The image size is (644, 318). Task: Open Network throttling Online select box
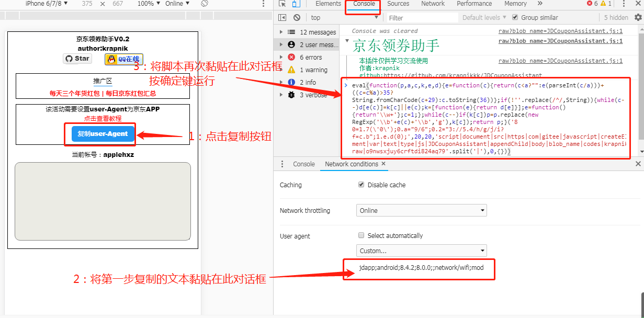[x=421, y=210]
